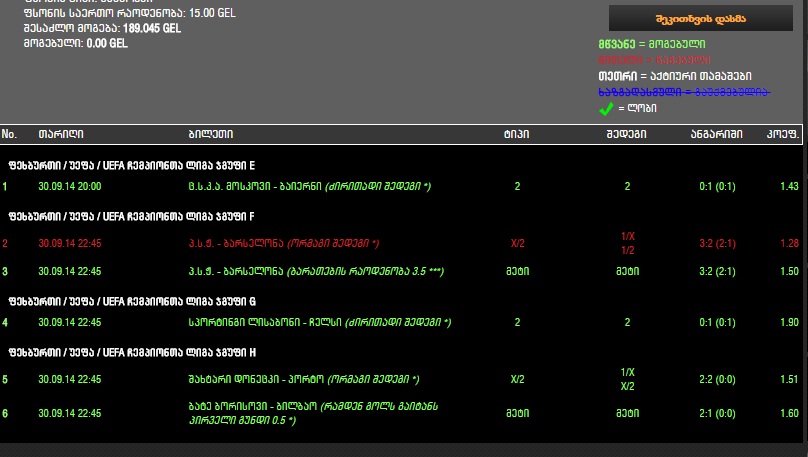Click the ჩემპიონთა ლიგა ჯგუფი G heading

132,301
